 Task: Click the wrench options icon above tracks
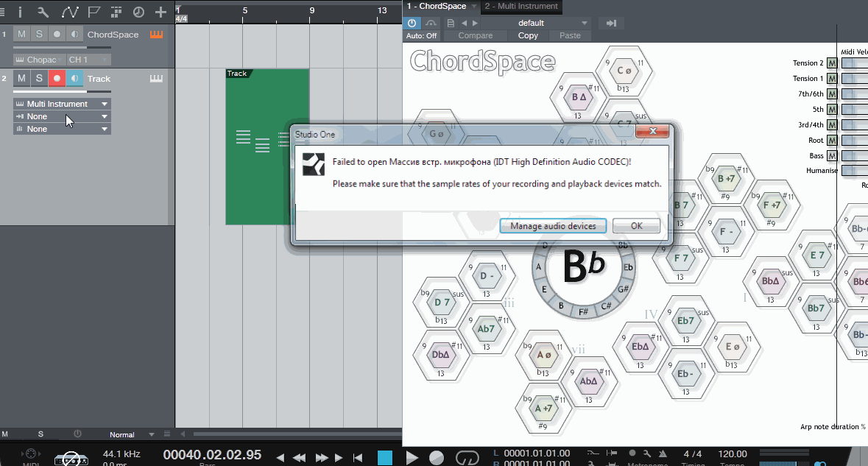pos(43,12)
